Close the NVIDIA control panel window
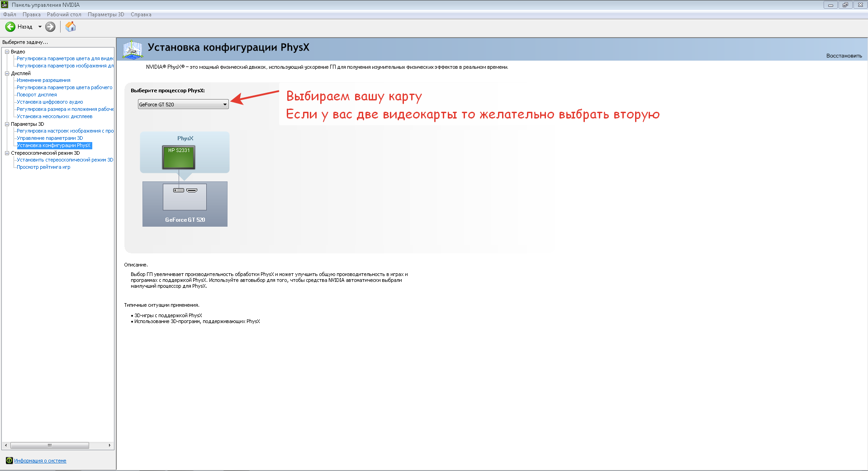 860,5
